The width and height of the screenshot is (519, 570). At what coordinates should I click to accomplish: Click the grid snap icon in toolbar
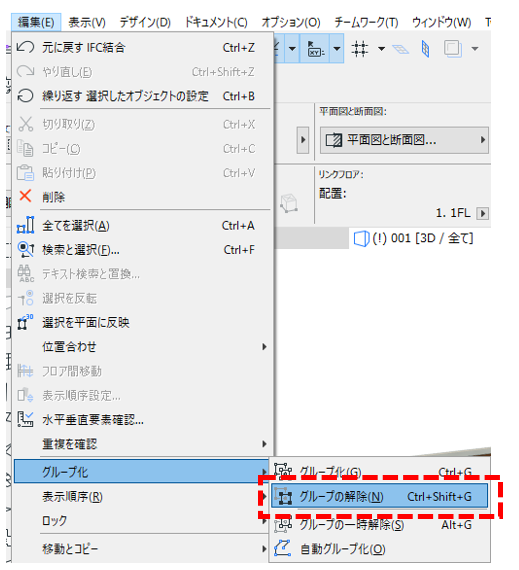pyautogui.click(x=360, y=48)
